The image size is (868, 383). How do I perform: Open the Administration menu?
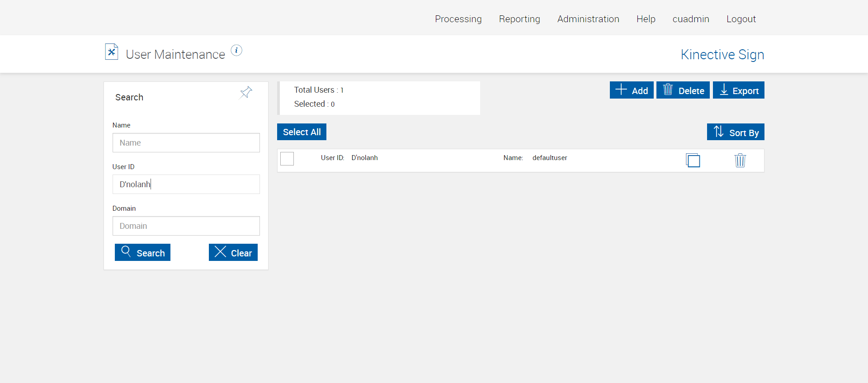588,19
